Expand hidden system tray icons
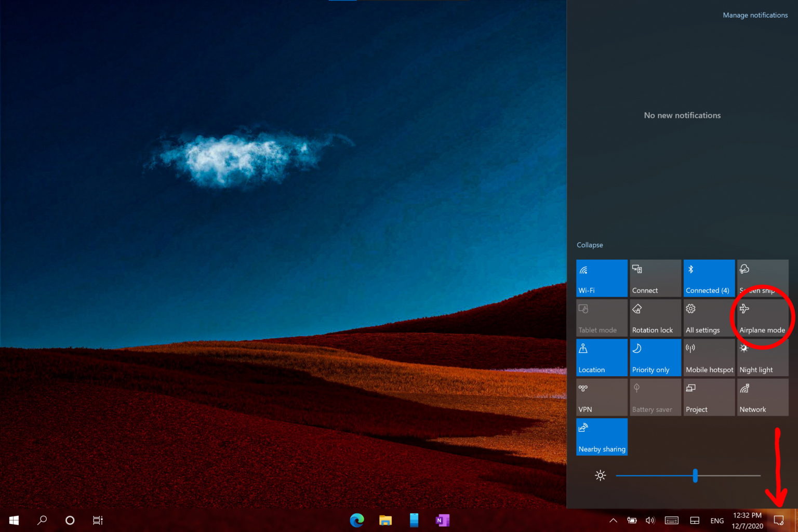This screenshot has height=532, width=798. tap(613, 520)
